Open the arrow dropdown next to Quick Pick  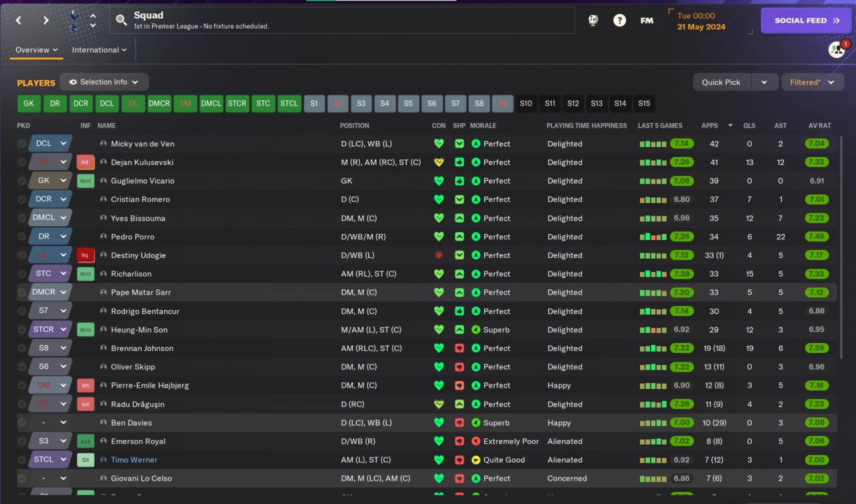[764, 82]
